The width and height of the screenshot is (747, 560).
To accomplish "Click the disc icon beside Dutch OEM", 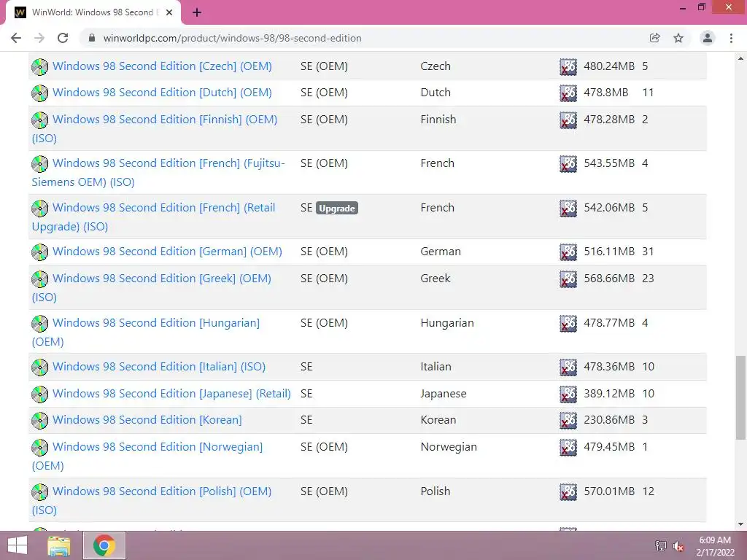I will [40, 93].
